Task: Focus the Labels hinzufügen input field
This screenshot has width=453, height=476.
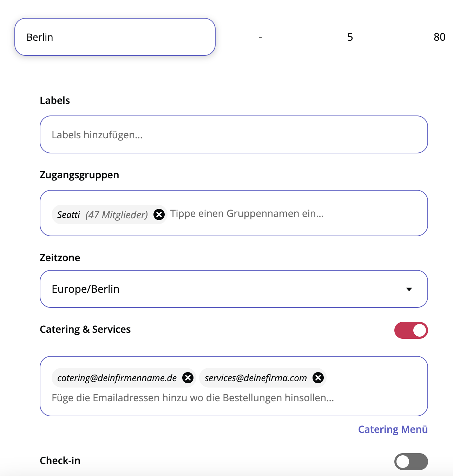Action: [x=234, y=135]
